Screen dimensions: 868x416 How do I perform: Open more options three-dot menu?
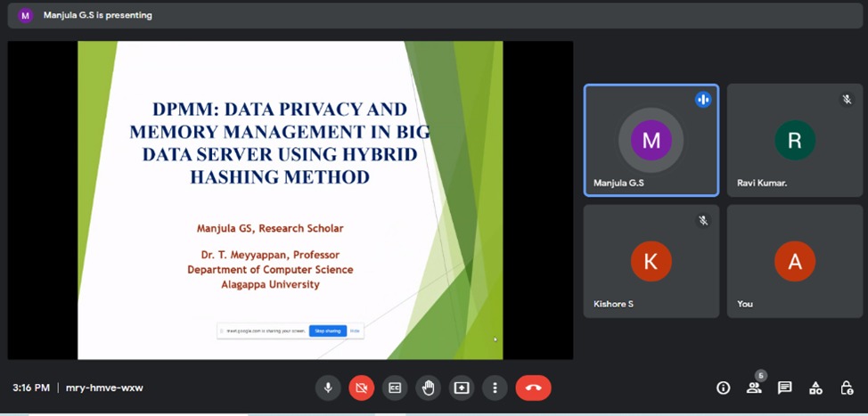pyautogui.click(x=495, y=387)
